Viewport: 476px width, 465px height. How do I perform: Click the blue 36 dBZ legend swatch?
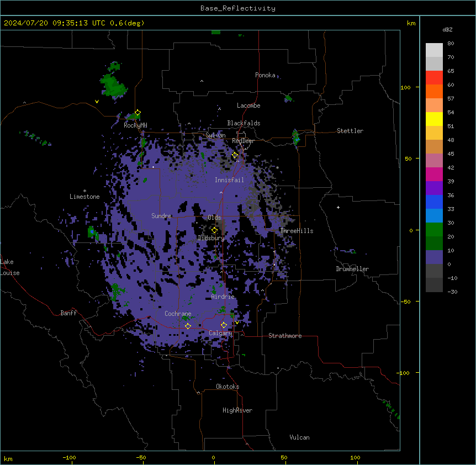[434, 202]
